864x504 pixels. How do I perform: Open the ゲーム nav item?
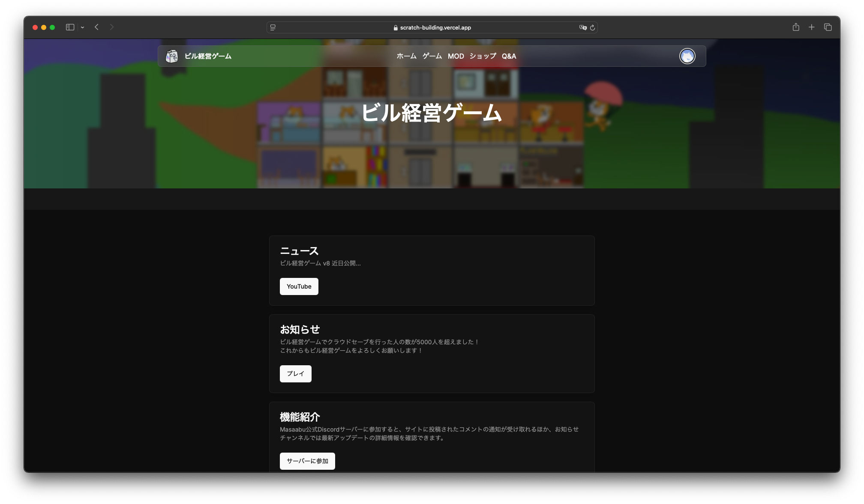pos(432,56)
